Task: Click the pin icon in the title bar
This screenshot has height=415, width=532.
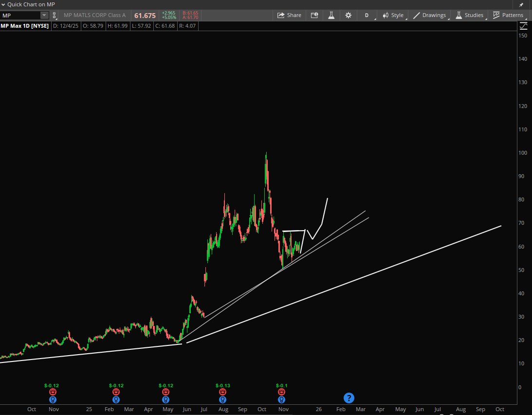Action: pos(521,5)
